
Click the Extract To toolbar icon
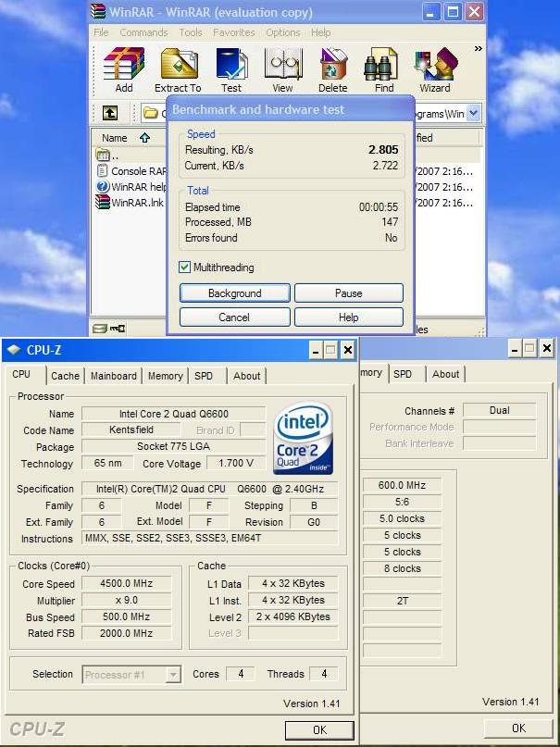pos(178,69)
